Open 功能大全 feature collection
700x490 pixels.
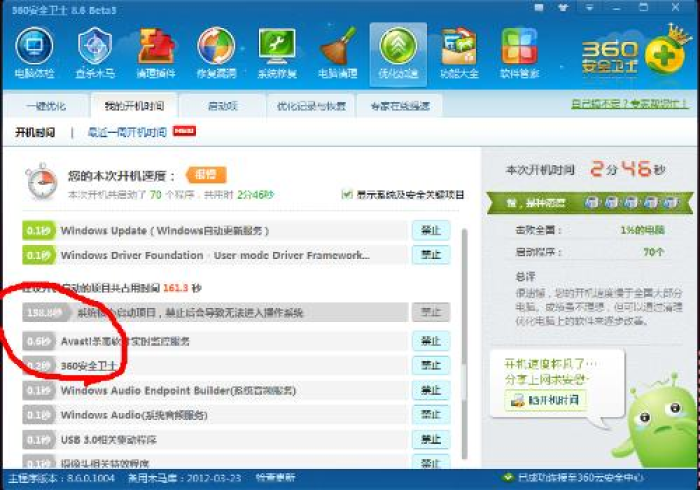tap(459, 54)
